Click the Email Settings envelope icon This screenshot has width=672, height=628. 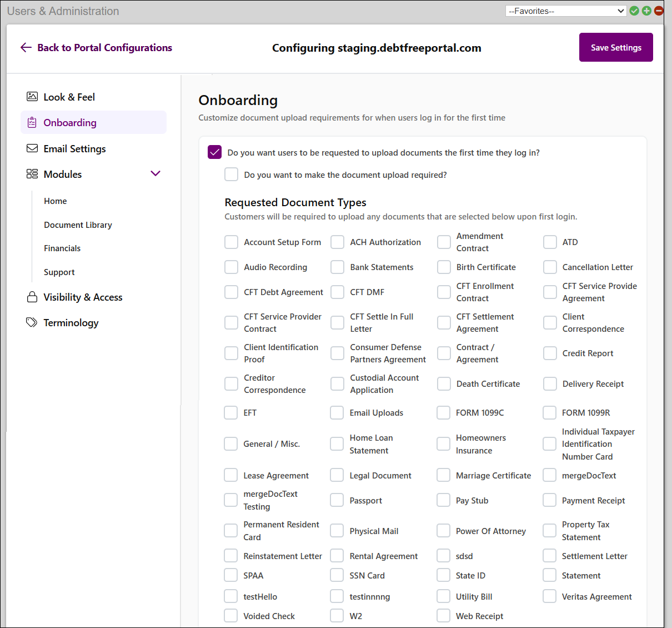click(x=32, y=148)
